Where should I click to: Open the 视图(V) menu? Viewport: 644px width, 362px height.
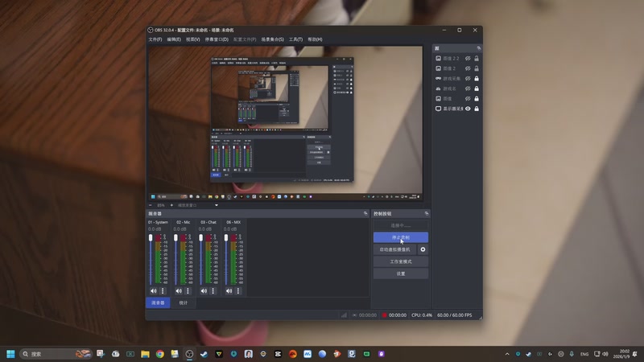[x=192, y=39]
